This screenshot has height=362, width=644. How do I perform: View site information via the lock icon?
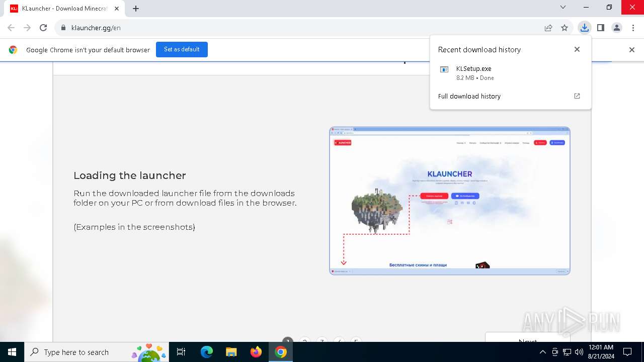pos(63,28)
